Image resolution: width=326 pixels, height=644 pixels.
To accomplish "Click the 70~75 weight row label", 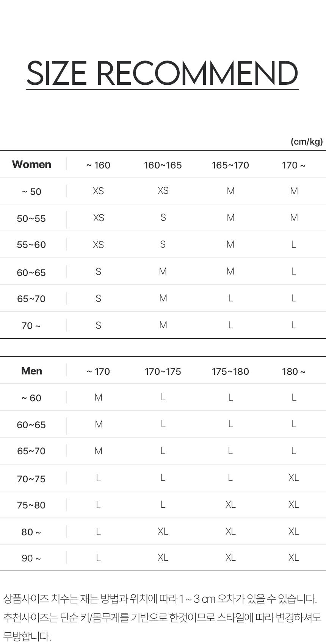I will [x=31, y=479].
